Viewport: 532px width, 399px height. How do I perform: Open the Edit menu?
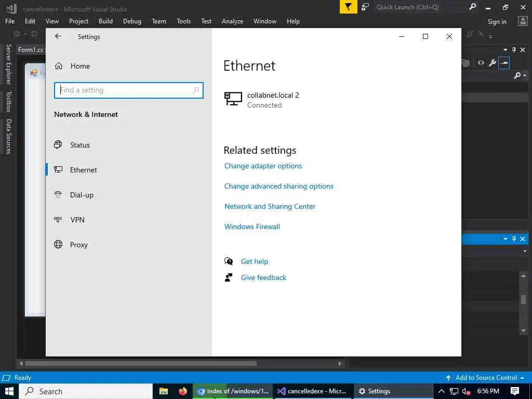tap(30, 21)
